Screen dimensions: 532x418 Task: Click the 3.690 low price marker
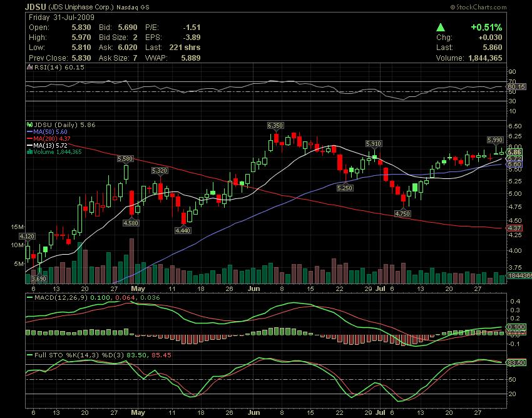[x=38, y=278]
